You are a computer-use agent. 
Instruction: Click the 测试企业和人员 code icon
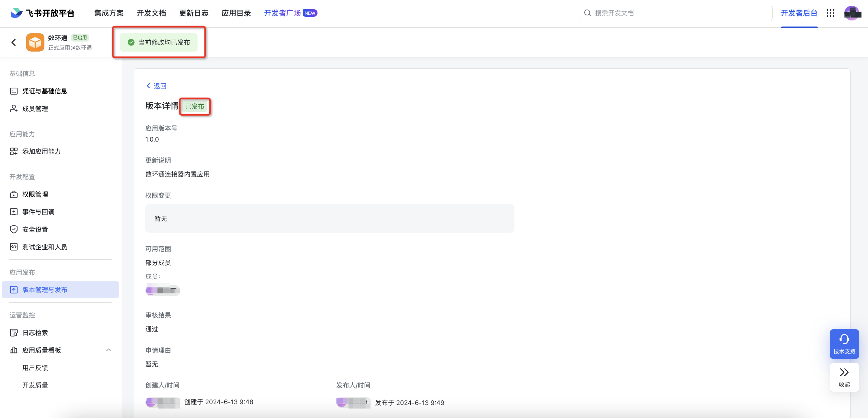point(14,247)
